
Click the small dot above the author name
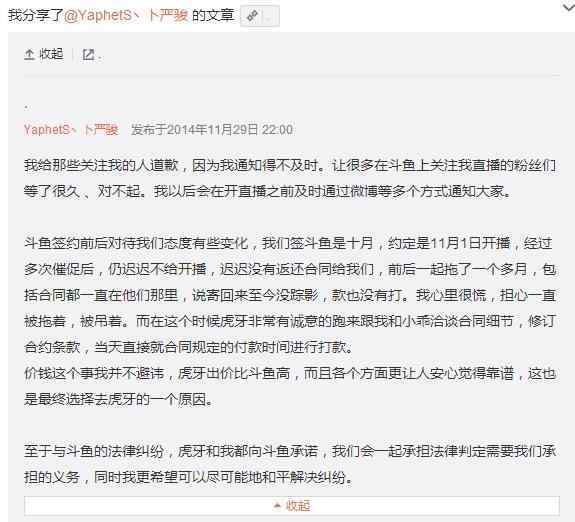pos(26,107)
